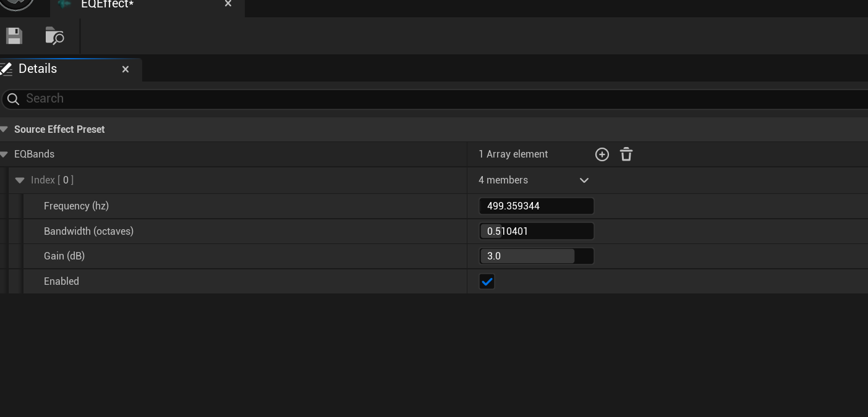Viewport: 868px width, 417px height.
Task: Click the Unreal Engine logo
Action: click(15, 4)
